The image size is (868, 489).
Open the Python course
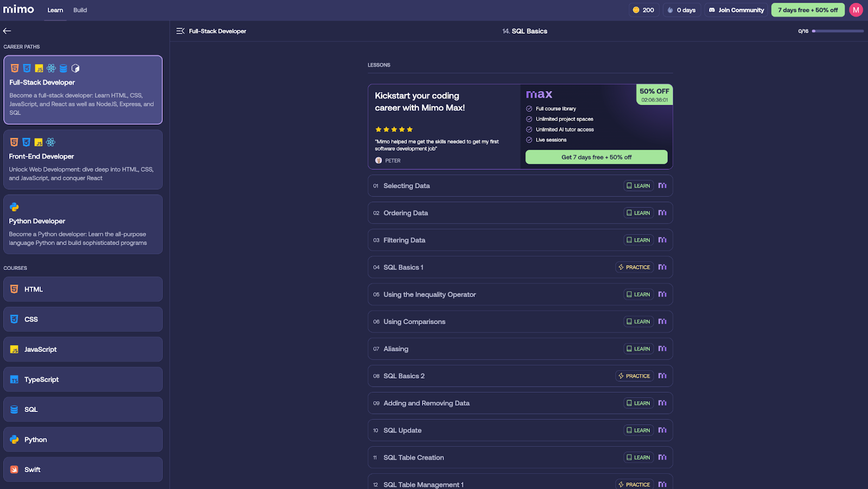[83, 440]
